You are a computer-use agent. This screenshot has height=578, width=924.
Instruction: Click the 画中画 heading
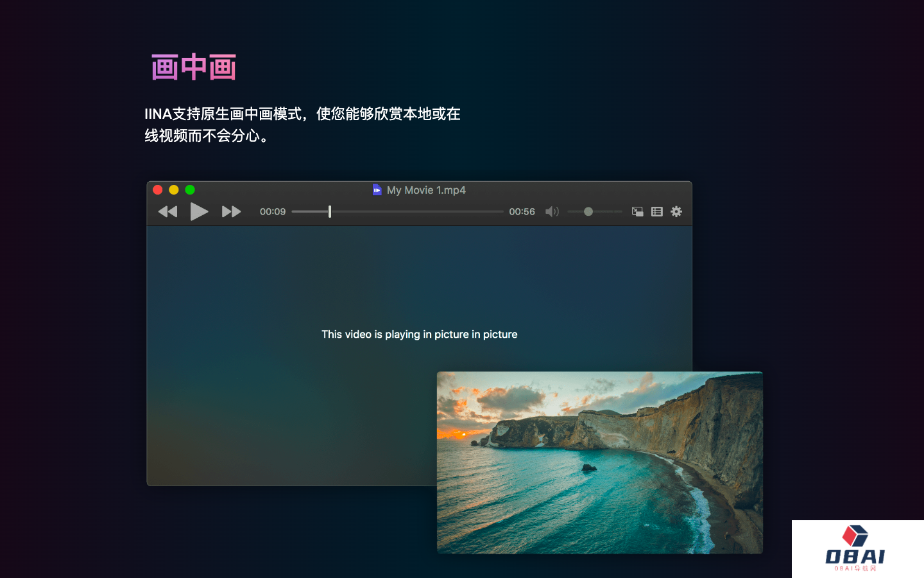[194, 67]
